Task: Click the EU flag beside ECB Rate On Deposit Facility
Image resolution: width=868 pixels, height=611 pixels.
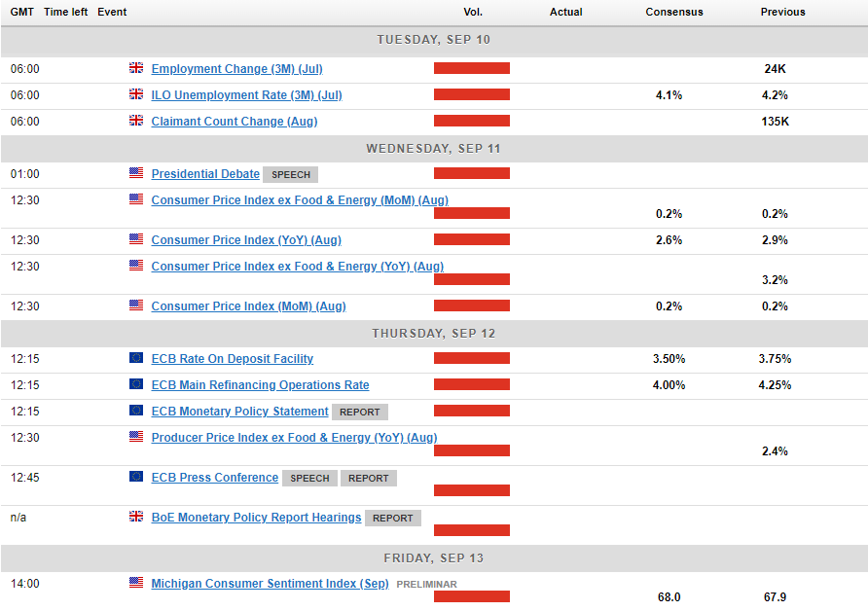Action: point(136,359)
